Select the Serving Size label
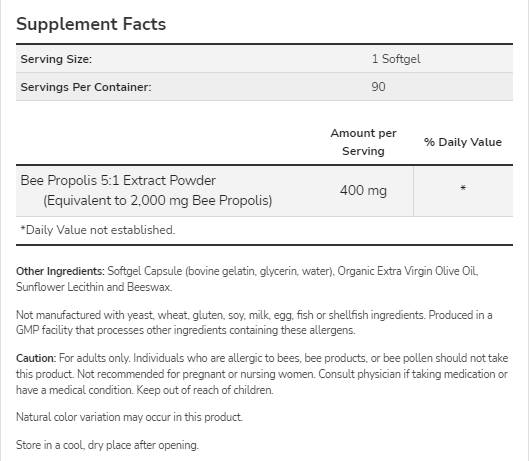The width and height of the screenshot is (529, 461). [56, 59]
